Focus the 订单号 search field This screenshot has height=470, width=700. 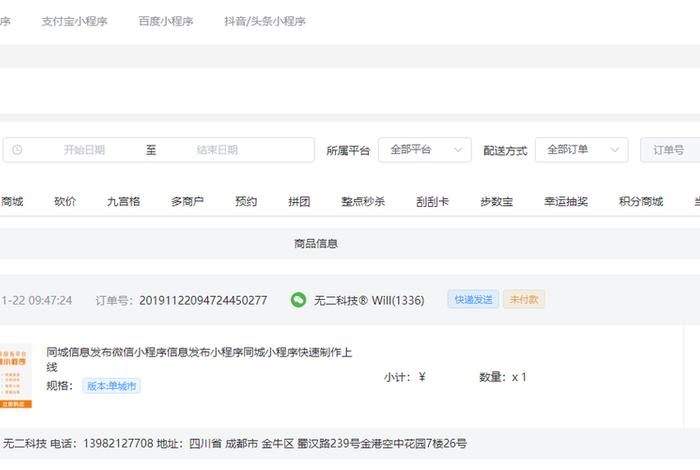[x=670, y=150]
